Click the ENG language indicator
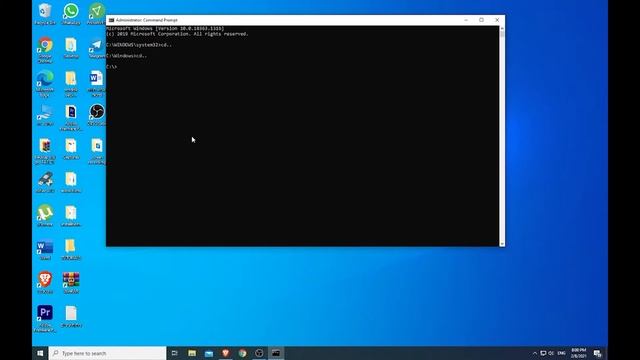This screenshot has width=640, height=360. coord(562,353)
